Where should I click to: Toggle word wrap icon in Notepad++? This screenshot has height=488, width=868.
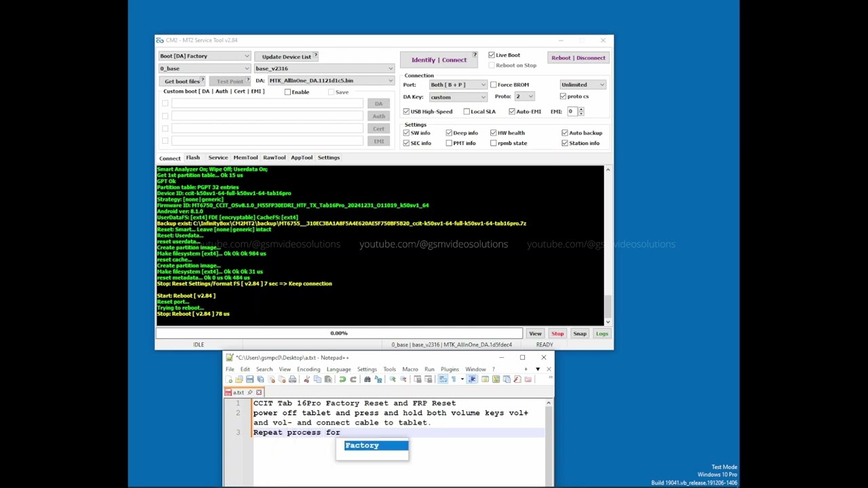coord(443,379)
